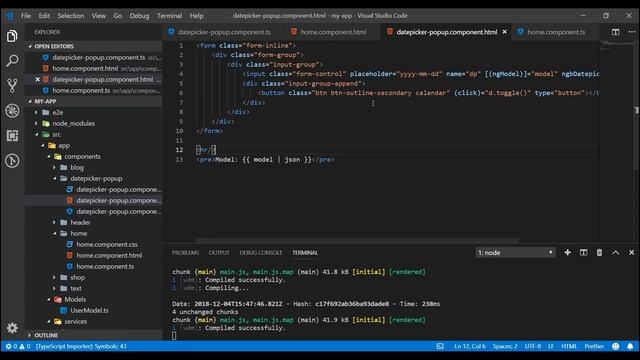This screenshot has width=640, height=360.
Task: Maximize terminal panel with the up chevron
Action: [616, 253]
